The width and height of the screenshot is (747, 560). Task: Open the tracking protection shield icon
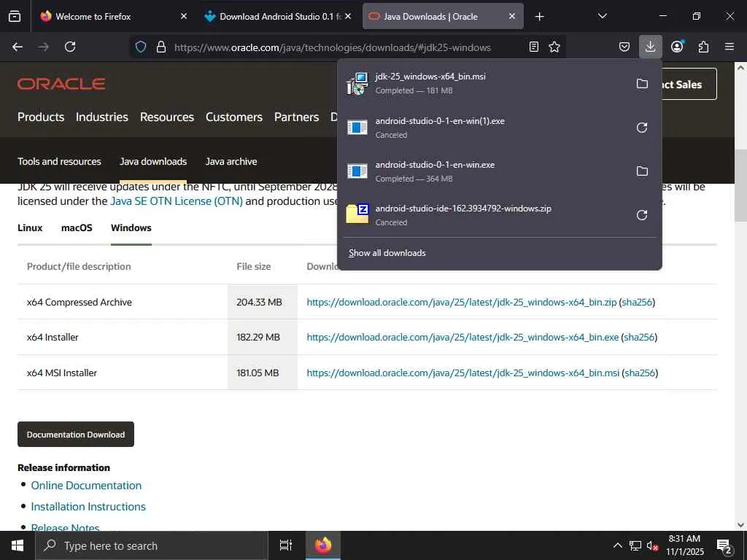[141, 47]
